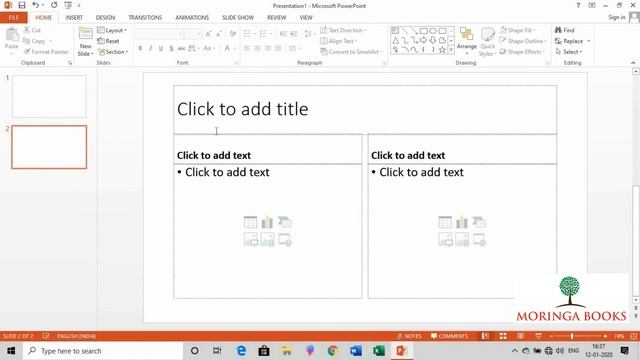Open the Layout dropdown
Image resolution: width=640 pixels, height=360 pixels.
(x=112, y=30)
